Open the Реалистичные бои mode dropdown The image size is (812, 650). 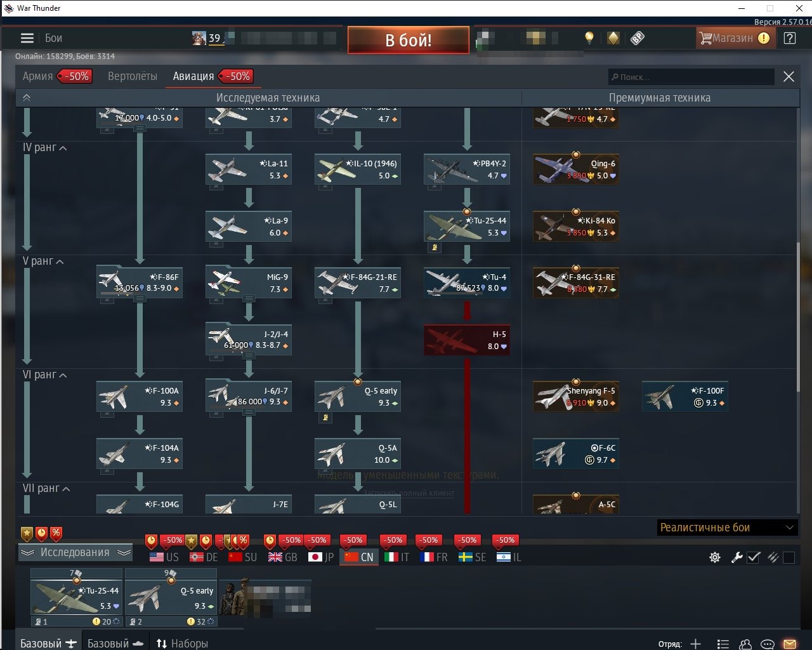[727, 527]
